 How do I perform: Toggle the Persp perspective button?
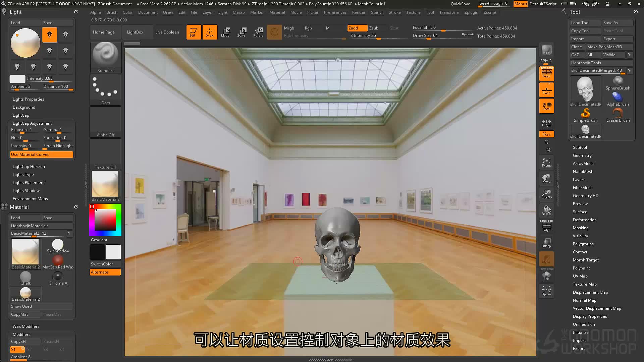click(x=546, y=73)
